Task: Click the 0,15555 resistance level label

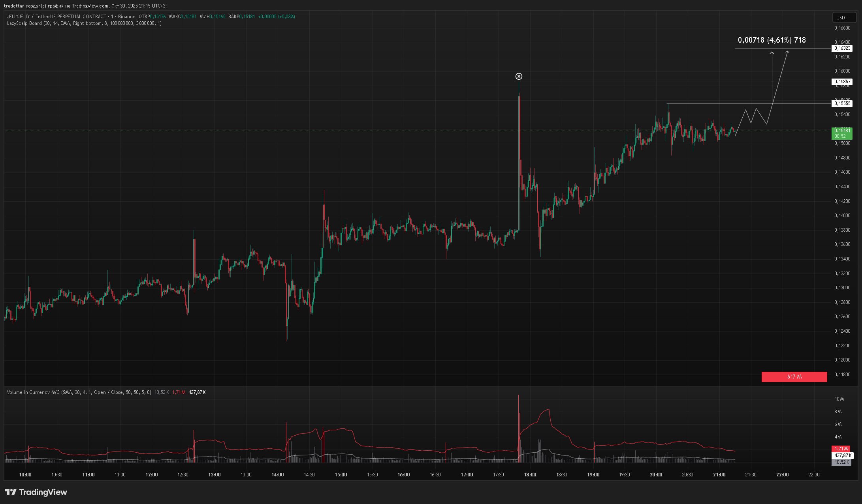Action: coord(842,103)
